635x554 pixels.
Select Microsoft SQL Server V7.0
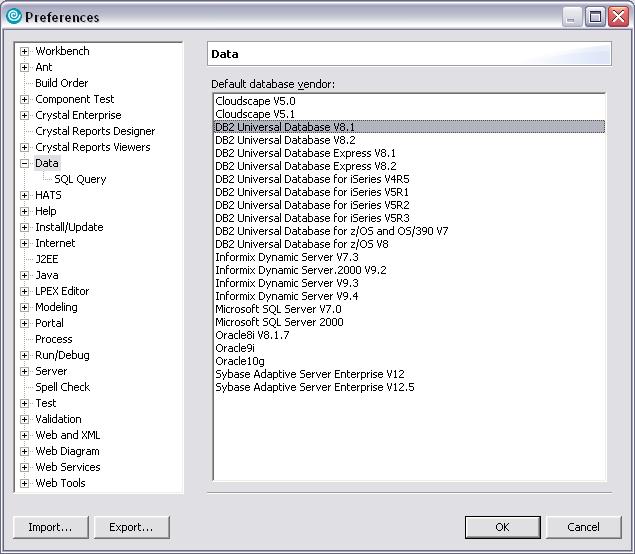pos(409,309)
